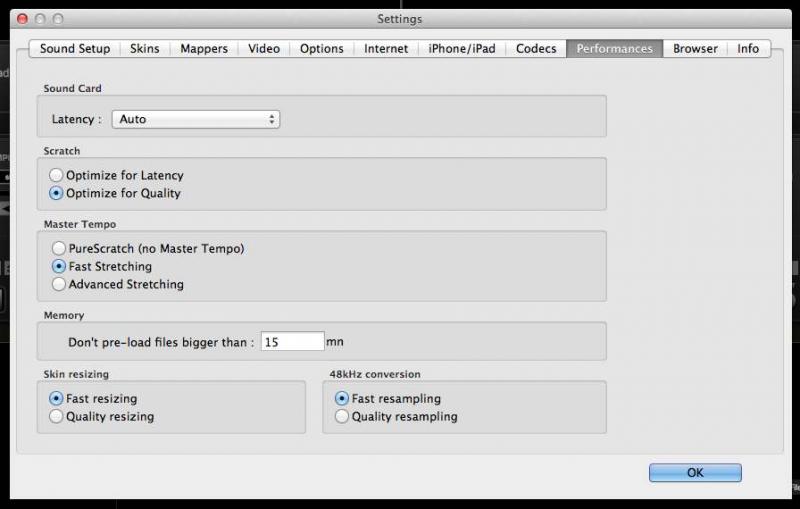Image resolution: width=800 pixels, height=509 pixels.
Task: Select Fast resizing for skins
Action: [x=57, y=399]
